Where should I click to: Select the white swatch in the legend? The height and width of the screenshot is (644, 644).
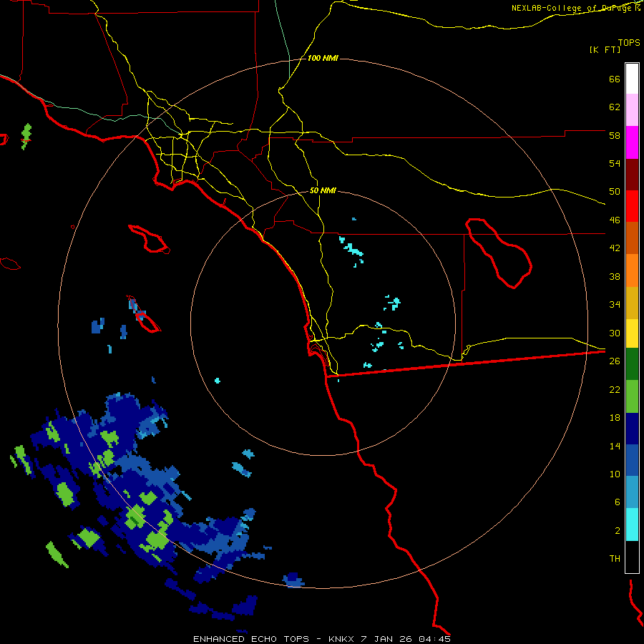[x=632, y=79]
